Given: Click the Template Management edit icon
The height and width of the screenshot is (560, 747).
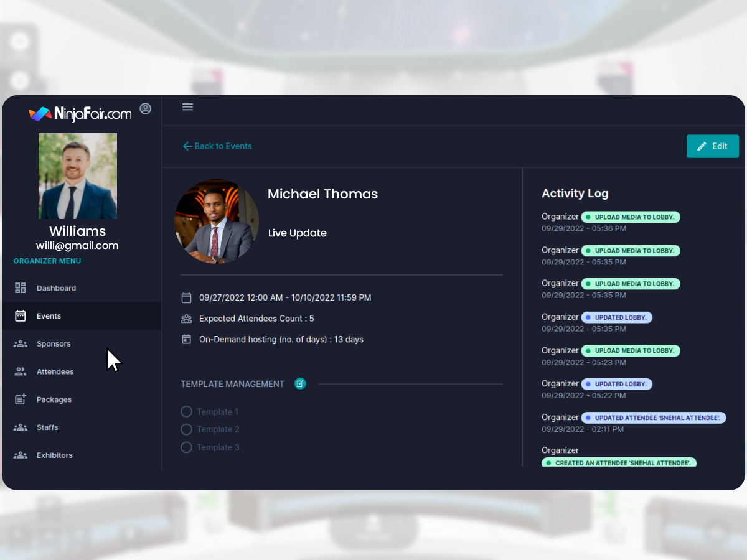Looking at the screenshot, I should (x=300, y=384).
